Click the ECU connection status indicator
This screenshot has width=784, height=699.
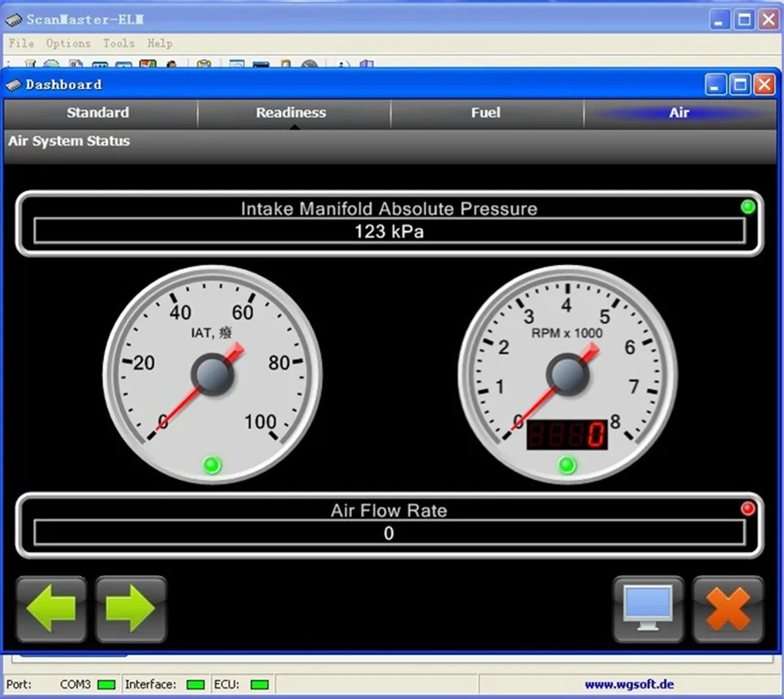pos(260,684)
